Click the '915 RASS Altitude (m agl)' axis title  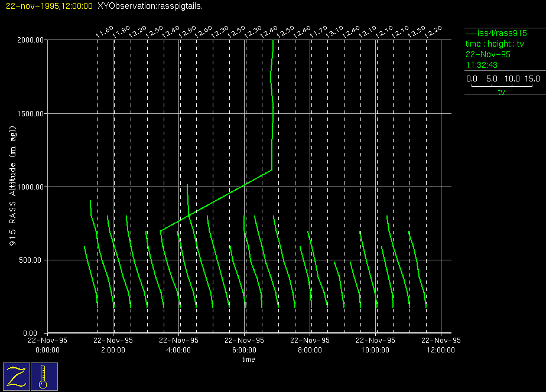pos(12,187)
